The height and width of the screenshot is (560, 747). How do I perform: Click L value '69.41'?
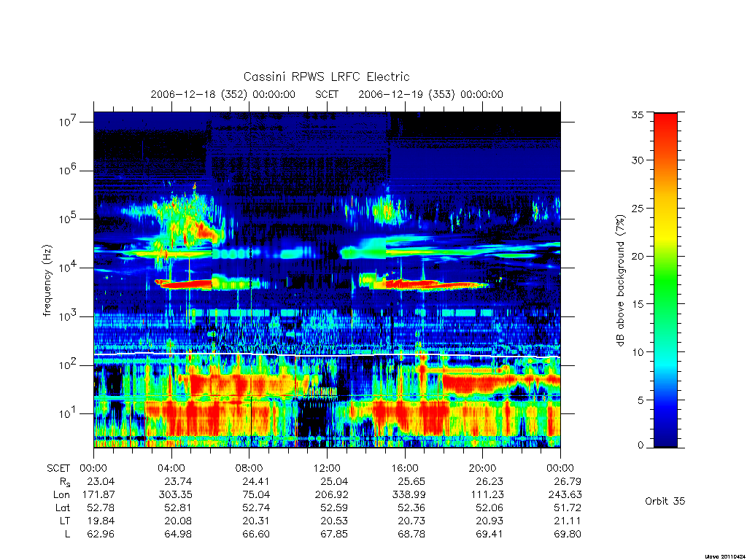click(489, 534)
